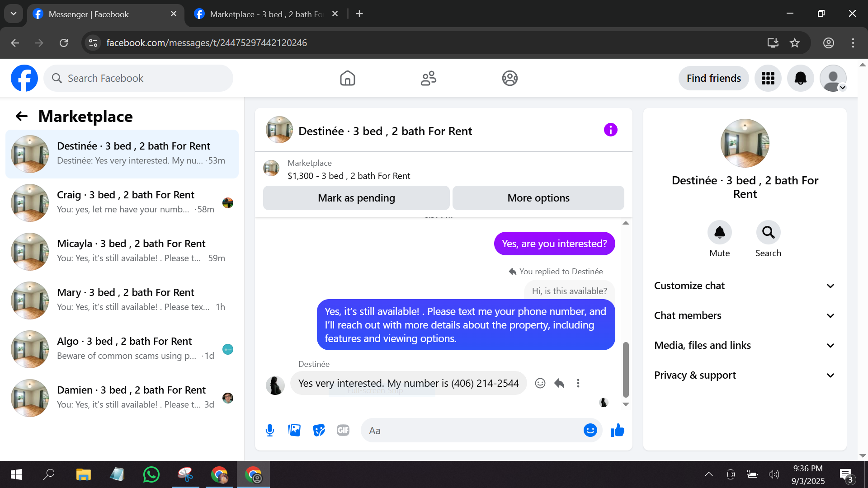Viewport: 868px width, 488px height.
Task: Show hidden system tray icons
Action: pos(709,474)
